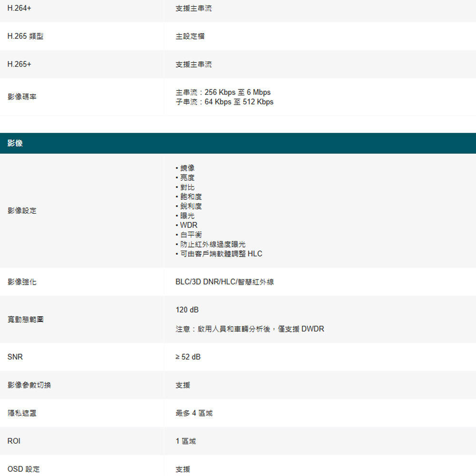Click the H.264+ row label
The height and width of the screenshot is (476, 476).
[20, 9]
